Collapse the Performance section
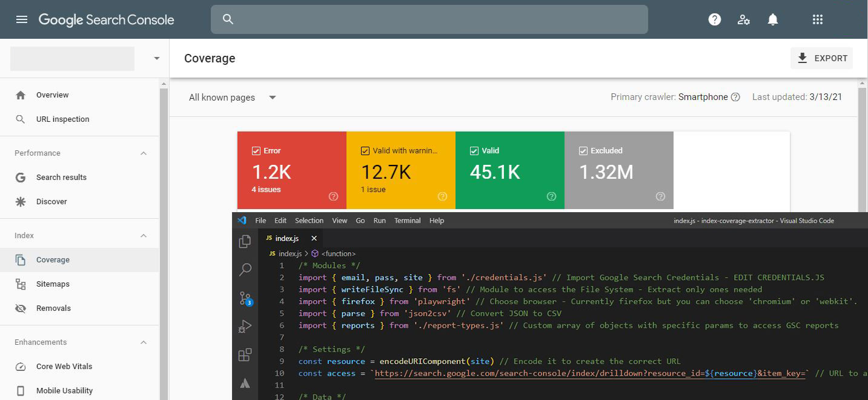The width and height of the screenshot is (868, 400). [144, 153]
